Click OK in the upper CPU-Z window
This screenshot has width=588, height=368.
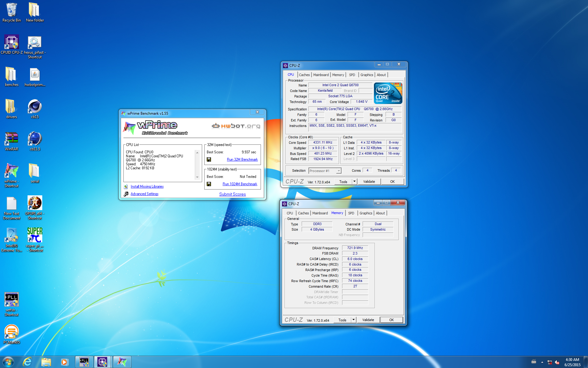click(x=392, y=182)
